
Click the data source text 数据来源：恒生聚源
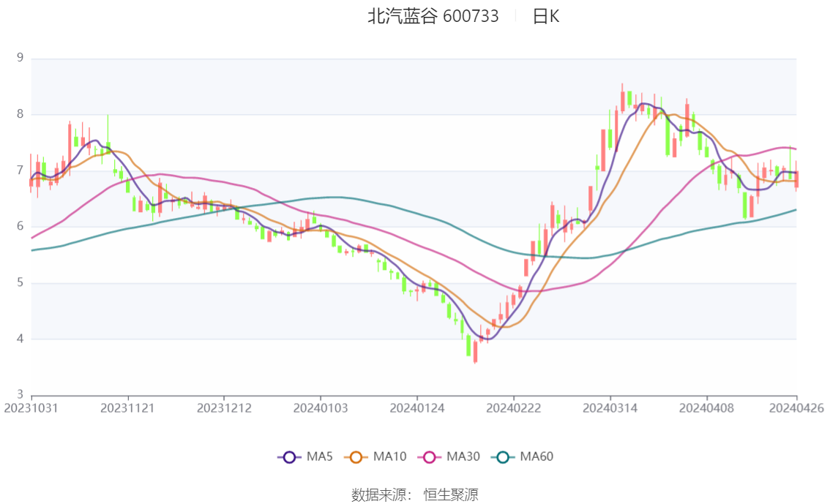pyautogui.click(x=414, y=495)
